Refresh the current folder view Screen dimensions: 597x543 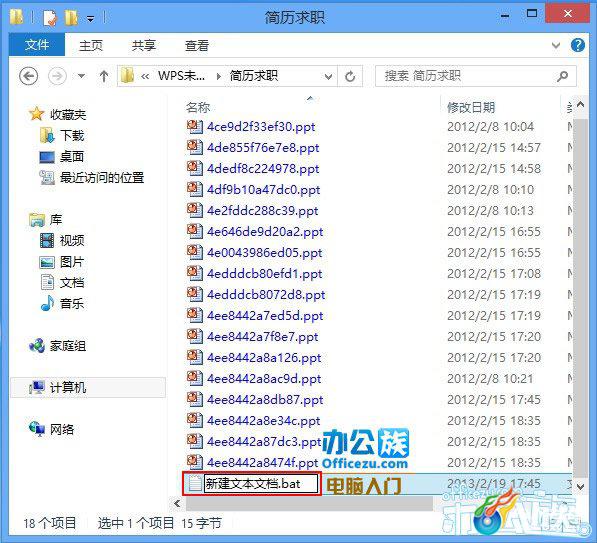[350, 77]
